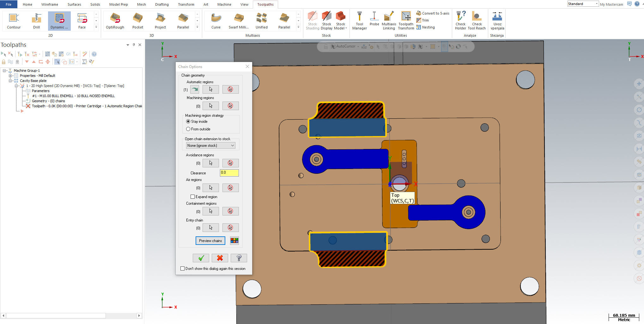This screenshot has width=644, height=324.
Task: Enable the Expand region checkbox
Action: click(x=192, y=197)
